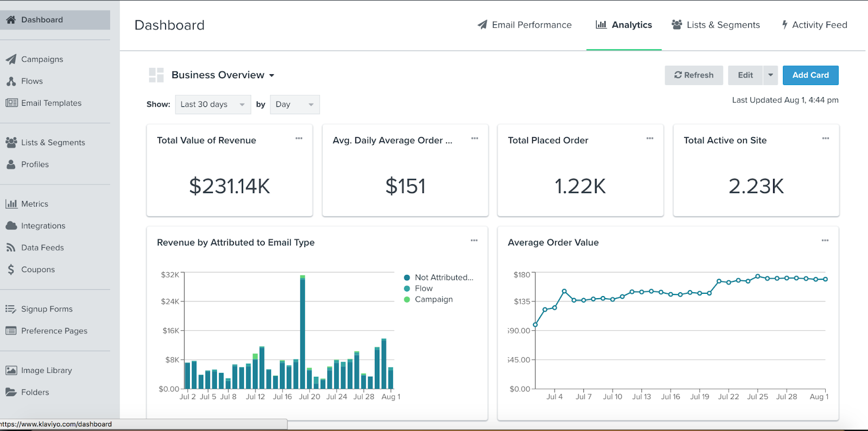
Task: Click the Integrations cloud icon
Action: click(x=11, y=226)
